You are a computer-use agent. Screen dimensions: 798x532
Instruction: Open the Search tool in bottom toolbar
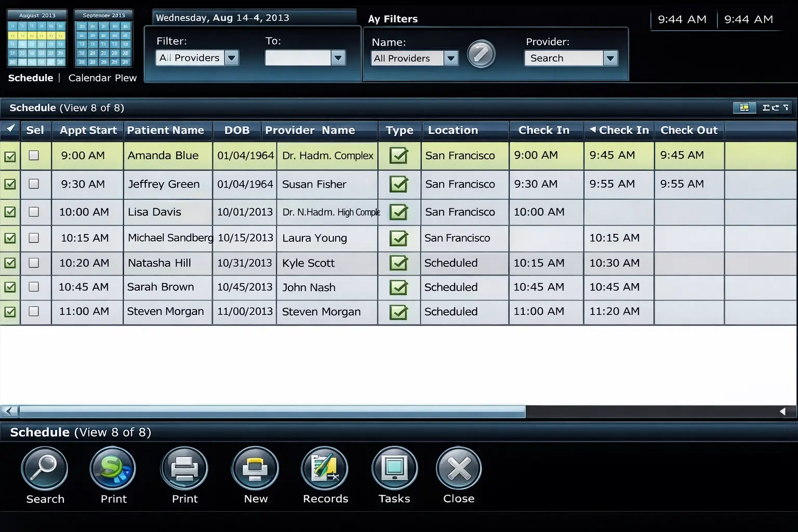point(45,468)
